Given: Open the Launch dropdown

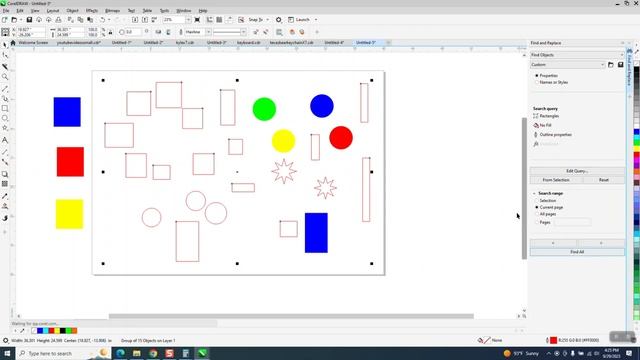Looking at the screenshot, I should click(x=316, y=20).
